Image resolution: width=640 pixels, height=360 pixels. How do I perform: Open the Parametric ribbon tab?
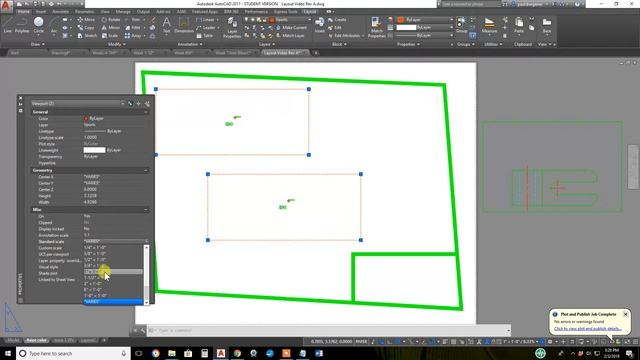tap(84, 12)
